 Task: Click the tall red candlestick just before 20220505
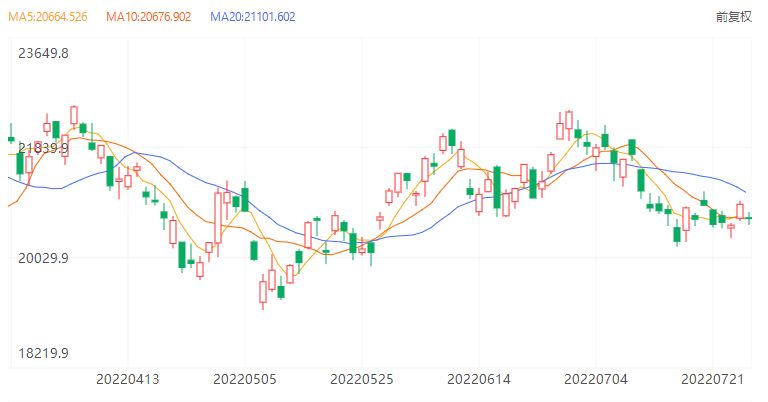point(218,216)
